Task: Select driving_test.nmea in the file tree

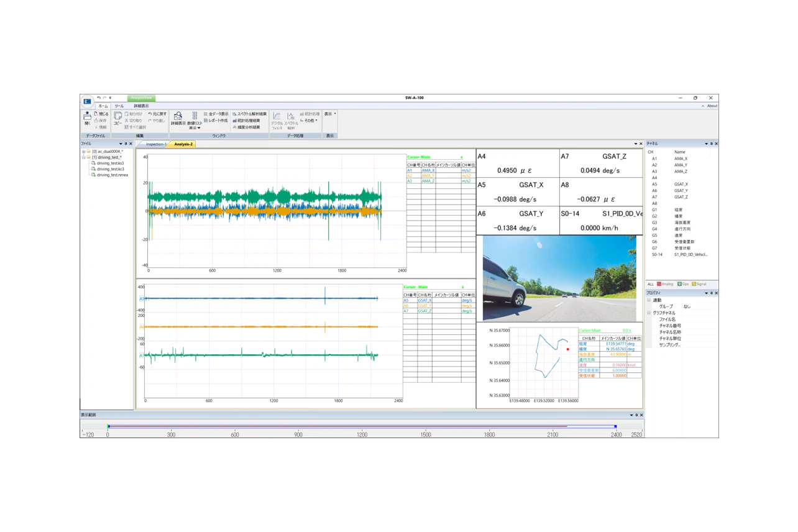Action: tap(112, 175)
